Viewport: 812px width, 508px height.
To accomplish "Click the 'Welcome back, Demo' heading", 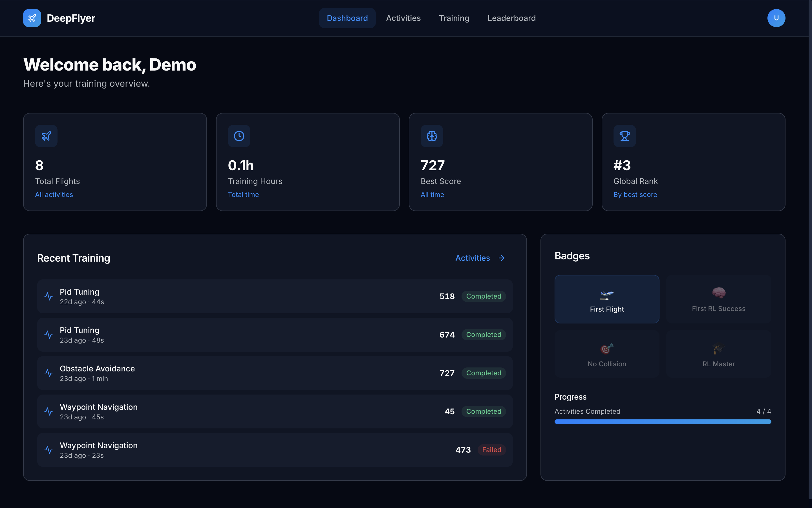I will 110,65.
